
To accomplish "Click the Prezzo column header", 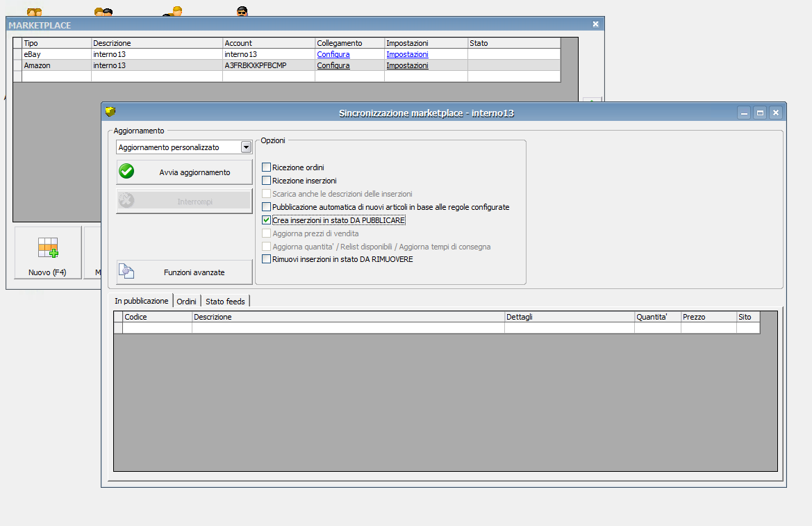I will coord(709,317).
